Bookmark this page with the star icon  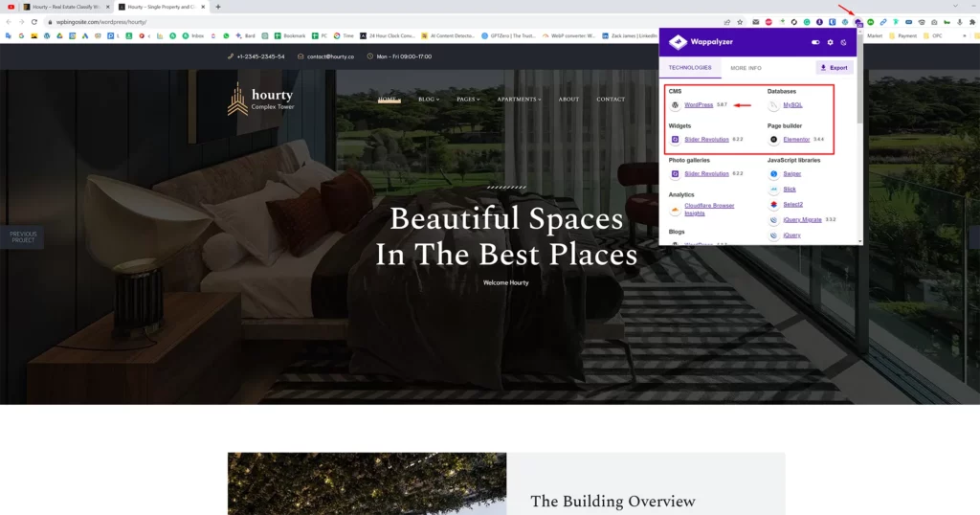point(740,22)
